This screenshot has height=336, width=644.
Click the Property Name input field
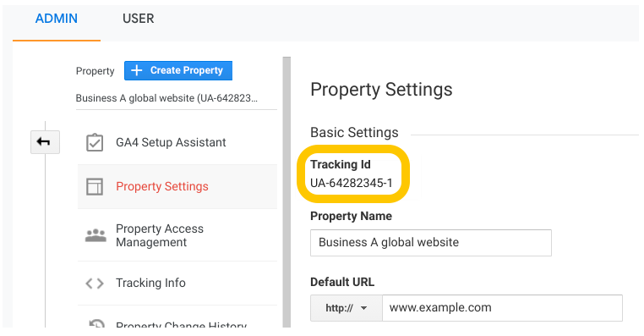[x=431, y=243]
